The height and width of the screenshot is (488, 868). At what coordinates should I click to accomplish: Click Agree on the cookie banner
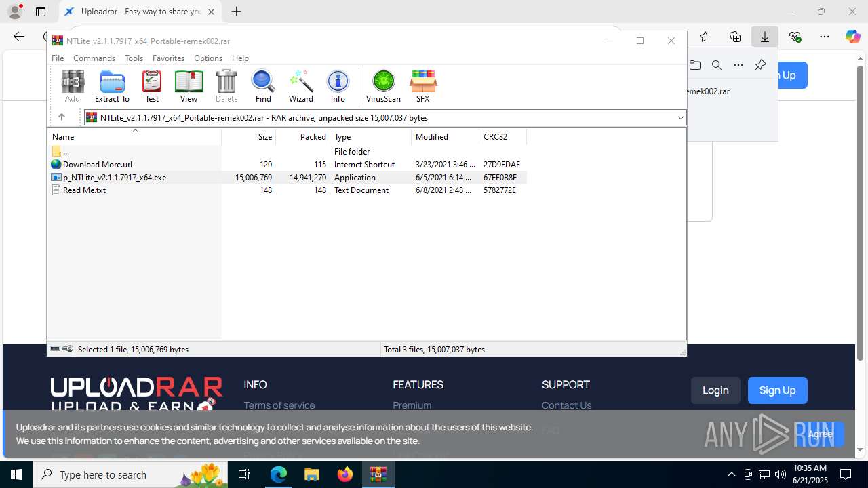(x=820, y=434)
